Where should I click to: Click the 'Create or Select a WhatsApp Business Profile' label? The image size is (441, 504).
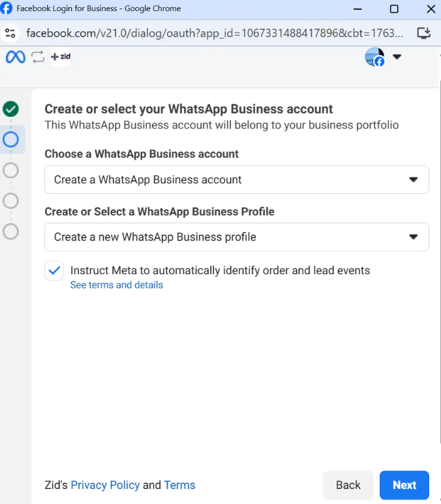[160, 212]
